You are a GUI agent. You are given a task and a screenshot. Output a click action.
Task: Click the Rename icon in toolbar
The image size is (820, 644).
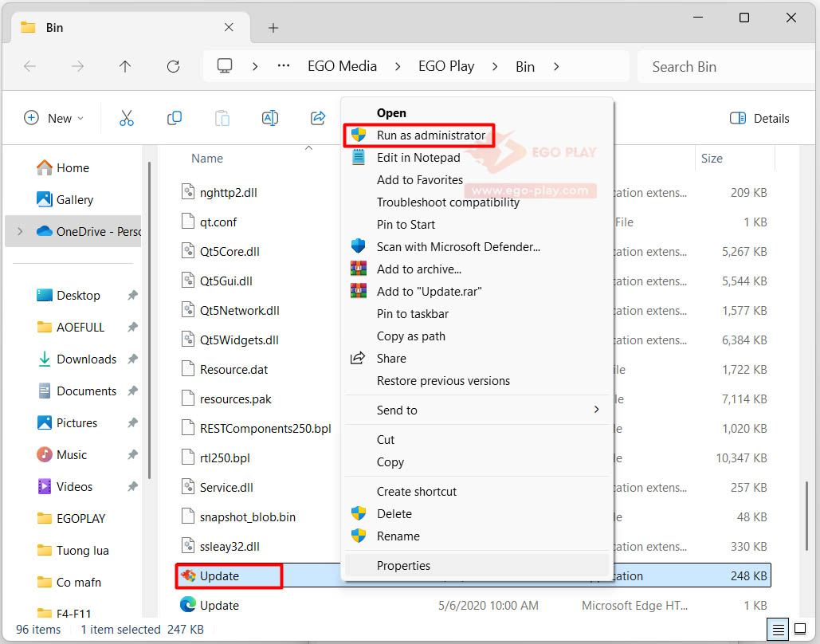(270, 118)
